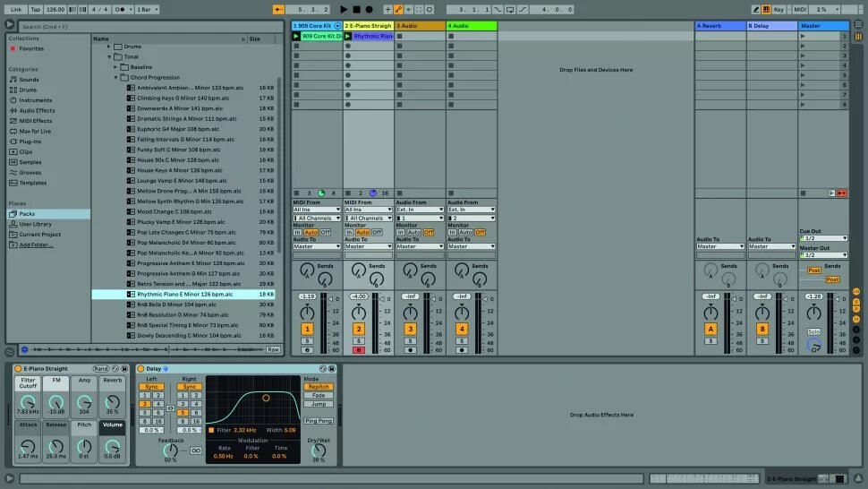Screen dimensions: 868x489
Task: Click the Rand button on E-Piano Straight
Action: coord(101,368)
